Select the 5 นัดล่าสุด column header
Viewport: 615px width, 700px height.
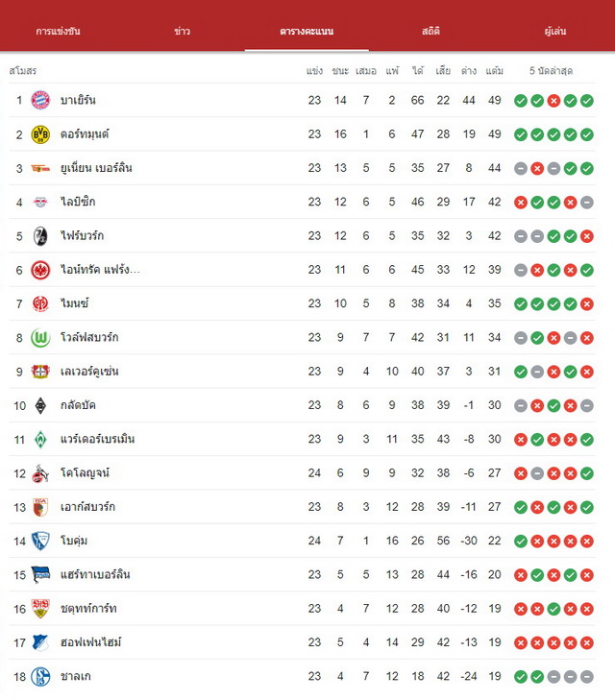tap(552, 70)
